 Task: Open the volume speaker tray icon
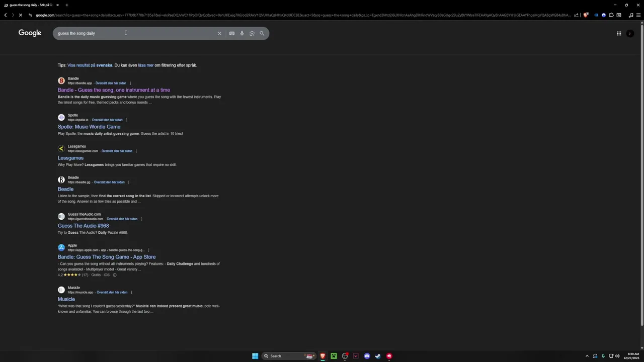pos(617,356)
